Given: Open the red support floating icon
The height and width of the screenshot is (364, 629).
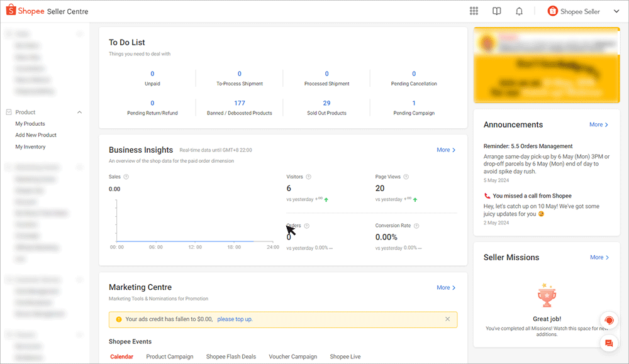Looking at the screenshot, I should click(x=608, y=320).
